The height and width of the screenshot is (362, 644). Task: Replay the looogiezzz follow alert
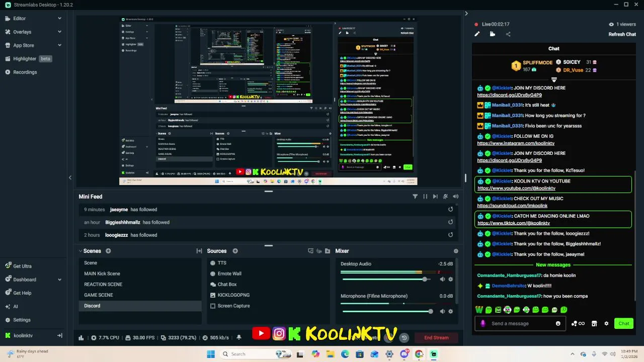tap(450, 234)
